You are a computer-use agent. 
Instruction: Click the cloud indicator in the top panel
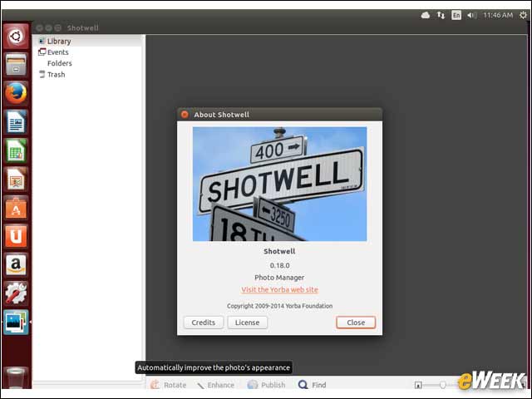click(x=426, y=15)
